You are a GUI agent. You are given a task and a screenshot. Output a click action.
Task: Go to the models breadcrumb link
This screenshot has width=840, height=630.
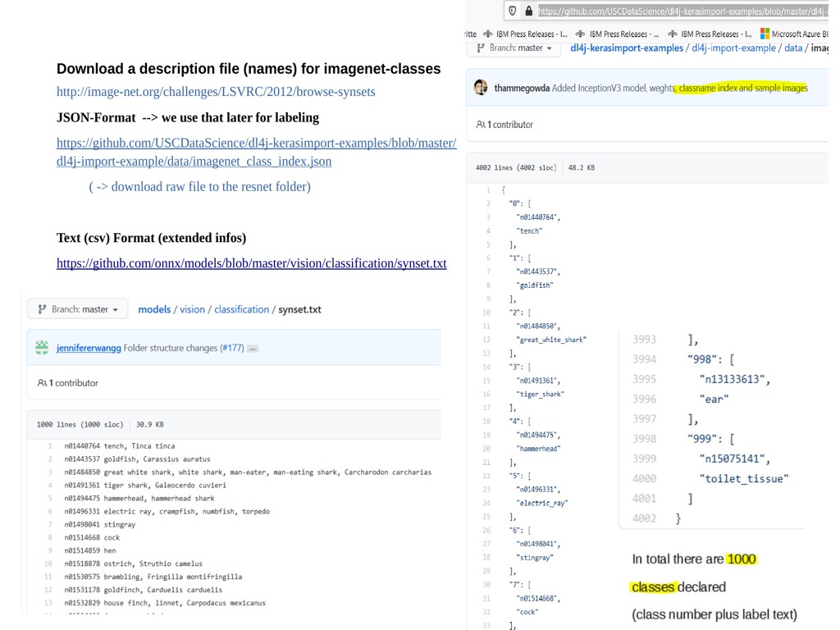[154, 309]
